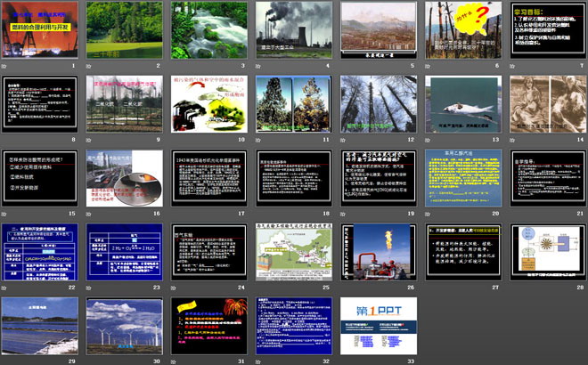Click the animation star icon under slide 1
The image size is (588, 365).
(x=5, y=66)
